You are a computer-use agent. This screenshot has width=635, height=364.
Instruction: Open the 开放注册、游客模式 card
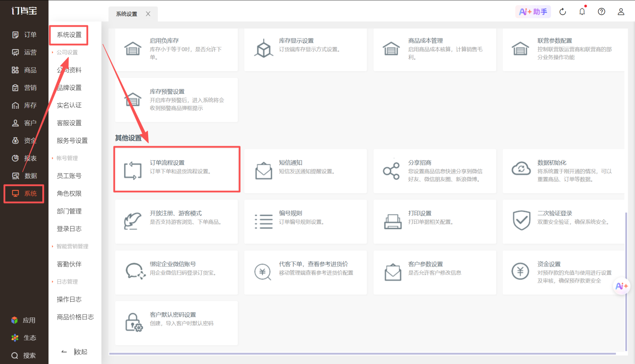point(177,221)
